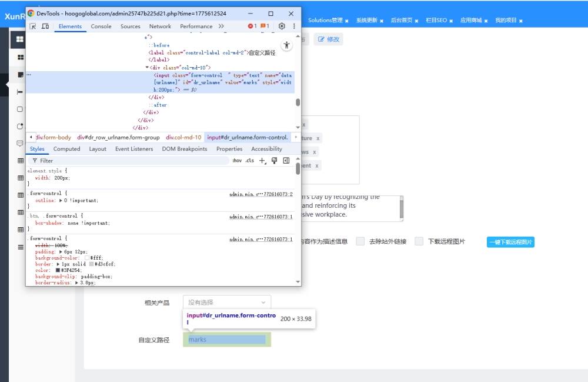This screenshot has height=382, width=588.
Task: Open the 相关产品 dropdown
Action: tap(226, 303)
